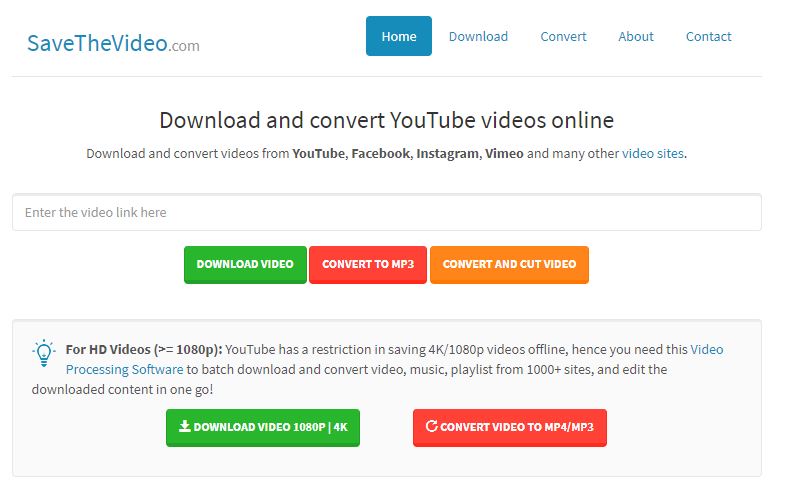Click the green DOWNLOAD VIDEO button
The width and height of the screenshot is (789, 492).
click(245, 265)
